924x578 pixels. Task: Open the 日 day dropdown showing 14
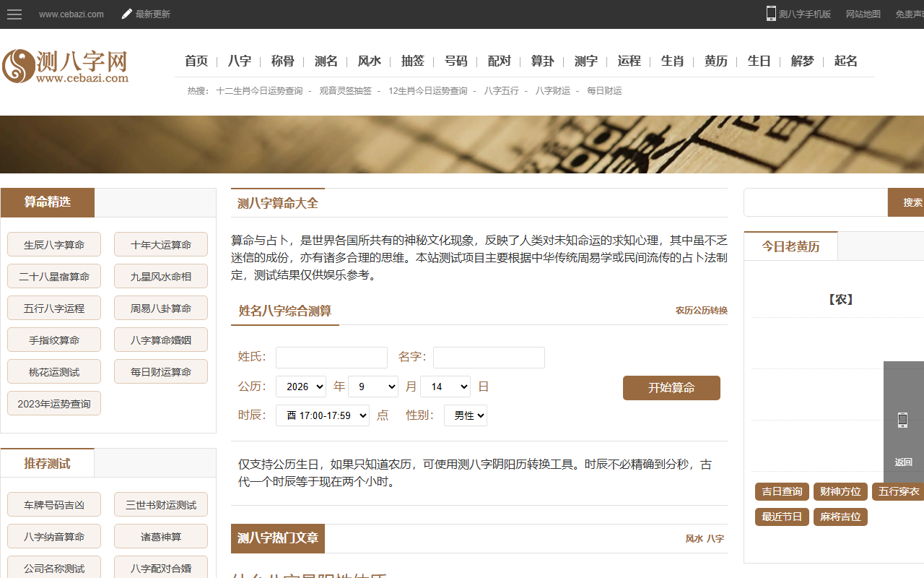coord(445,387)
